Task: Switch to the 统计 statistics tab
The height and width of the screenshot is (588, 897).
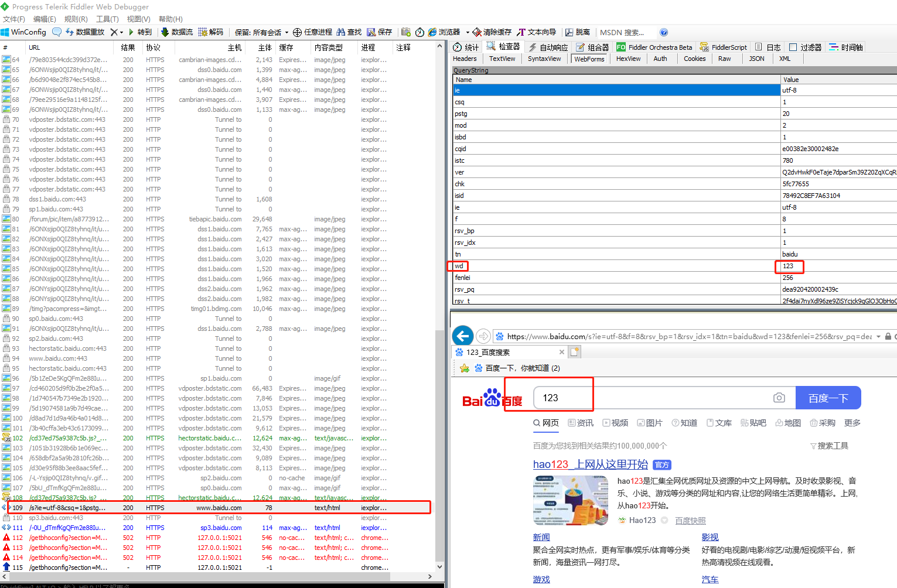Action: pos(466,47)
